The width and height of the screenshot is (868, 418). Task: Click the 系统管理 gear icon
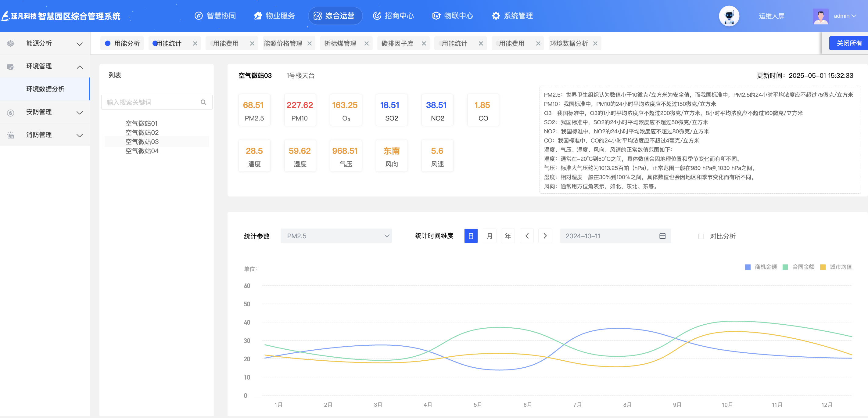(x=496, y=16)
